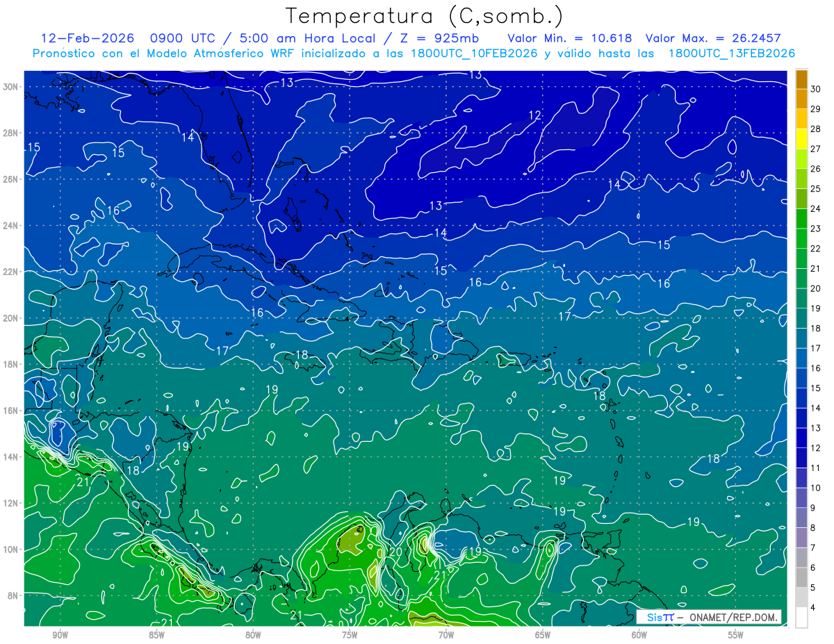Viewport: 834px width, 644px height.
Task: Click color scale label "27"
Action: [815, 149]
